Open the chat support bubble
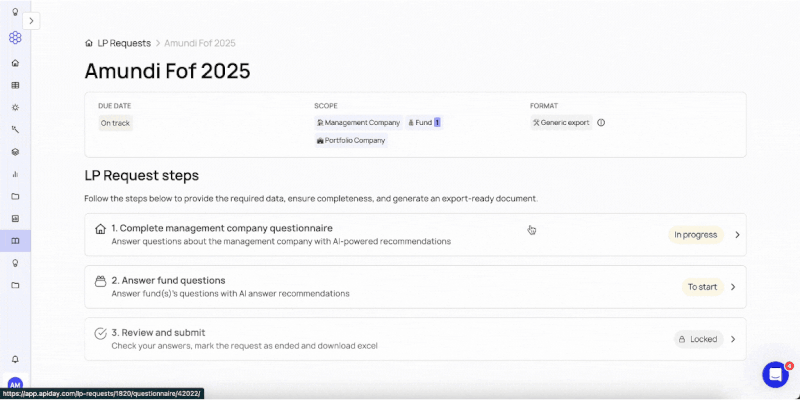This screenshot has height=400, width=800. (776, 375)
